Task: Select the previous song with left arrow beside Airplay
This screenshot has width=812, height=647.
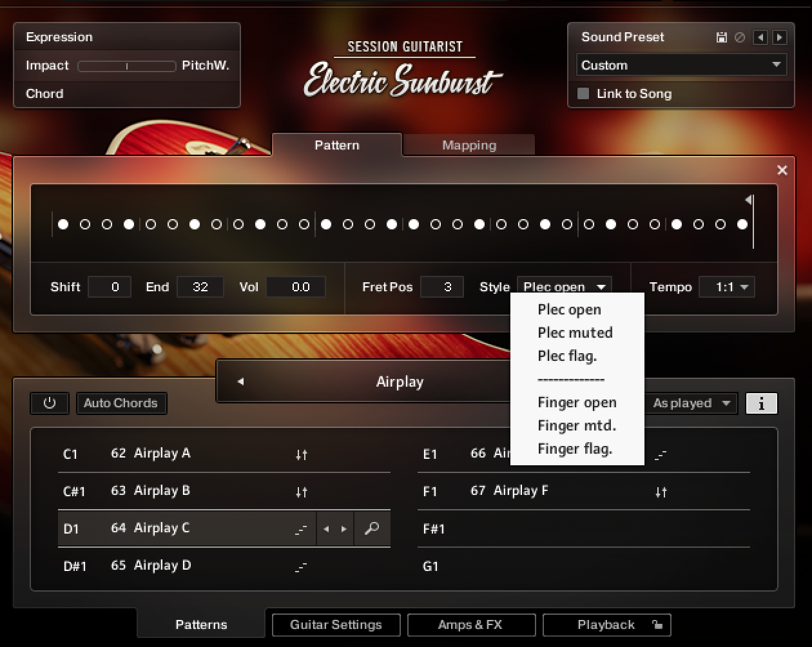Action: pos(240,381)
